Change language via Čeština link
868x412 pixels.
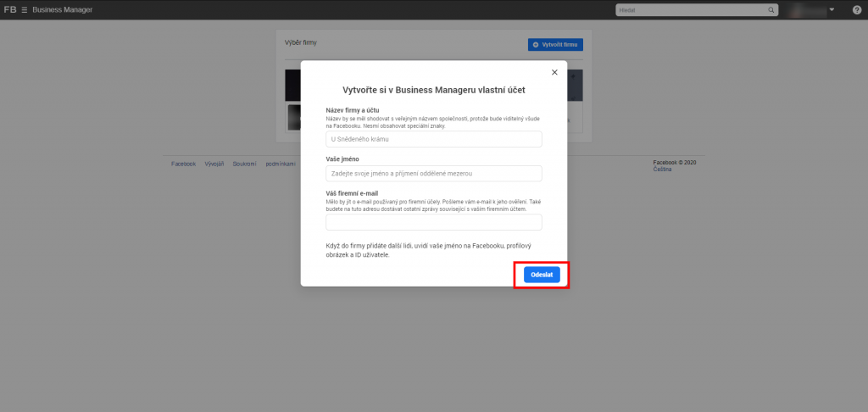[663, 170]
